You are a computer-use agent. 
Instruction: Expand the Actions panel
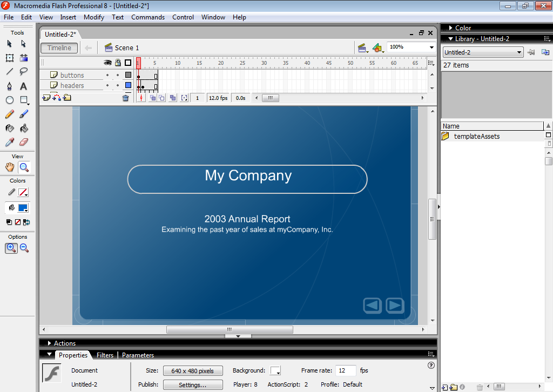[x=49, y=343]
